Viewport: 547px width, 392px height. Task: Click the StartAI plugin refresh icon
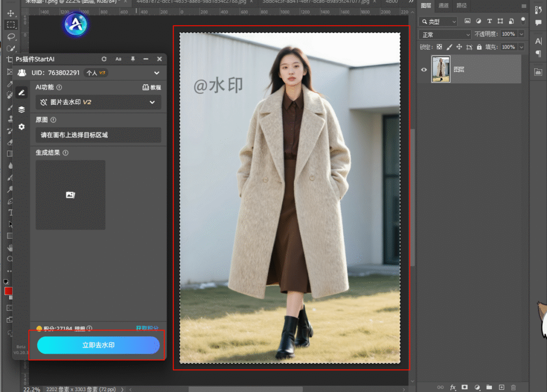point(104,59)
